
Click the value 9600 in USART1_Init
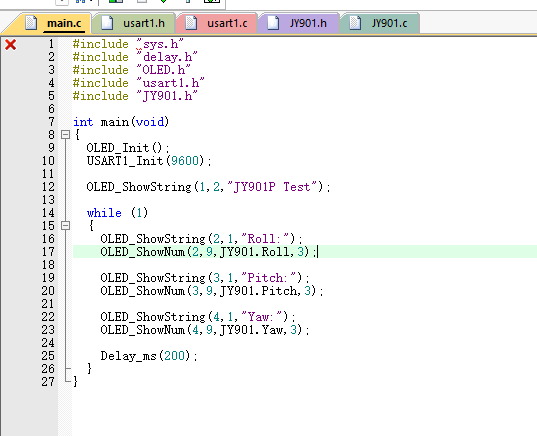pos(185,161)
